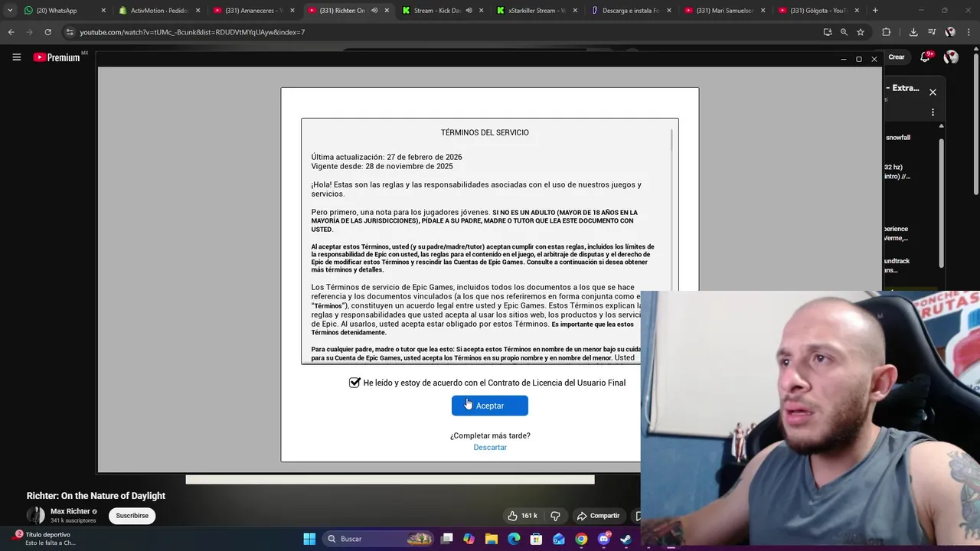980x551 pixels.
Task: Mute audio icon on Kick Dashboard tab
Action: [x=469, y=11]
